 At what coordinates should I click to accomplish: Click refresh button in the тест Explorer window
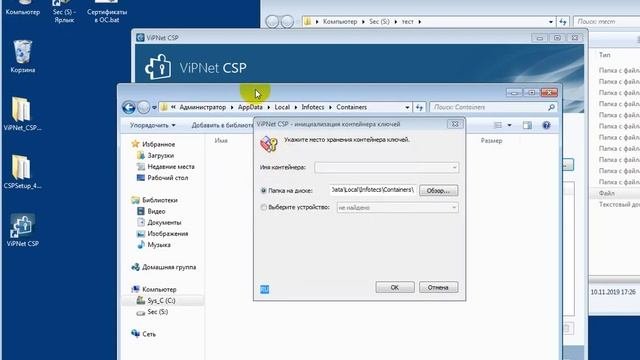click(563, 22)
